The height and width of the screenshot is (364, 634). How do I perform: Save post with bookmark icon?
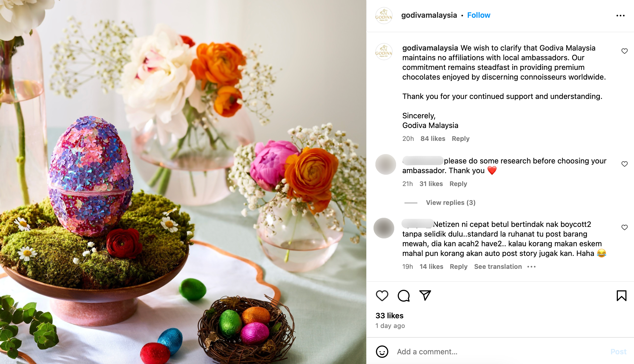[x=621, y=296]
